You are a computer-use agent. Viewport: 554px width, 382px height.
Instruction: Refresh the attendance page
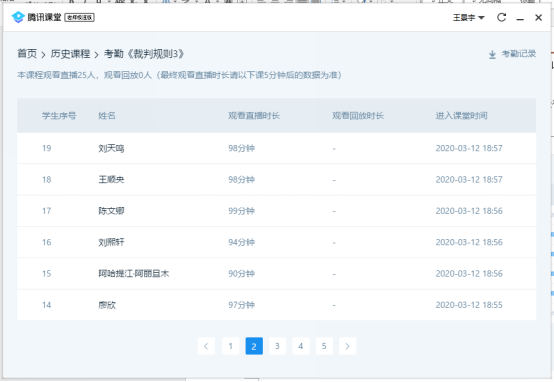(501, 17)
